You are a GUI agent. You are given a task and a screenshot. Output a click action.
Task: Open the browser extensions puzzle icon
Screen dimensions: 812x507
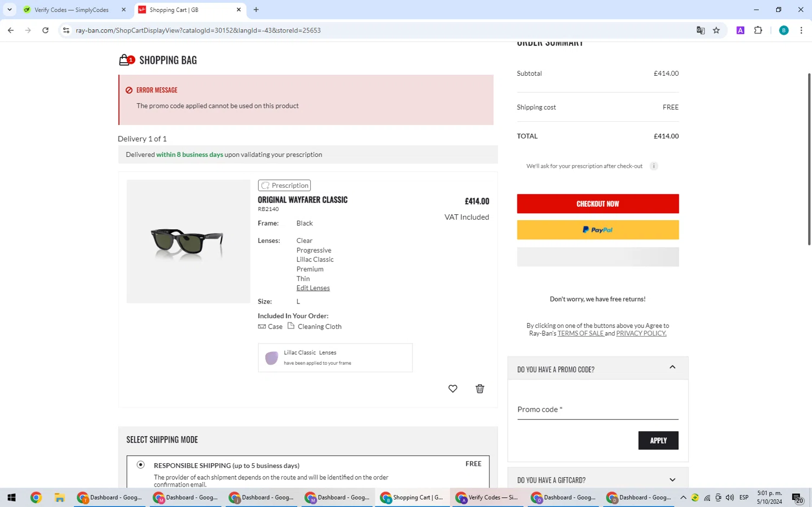(758, 30)
